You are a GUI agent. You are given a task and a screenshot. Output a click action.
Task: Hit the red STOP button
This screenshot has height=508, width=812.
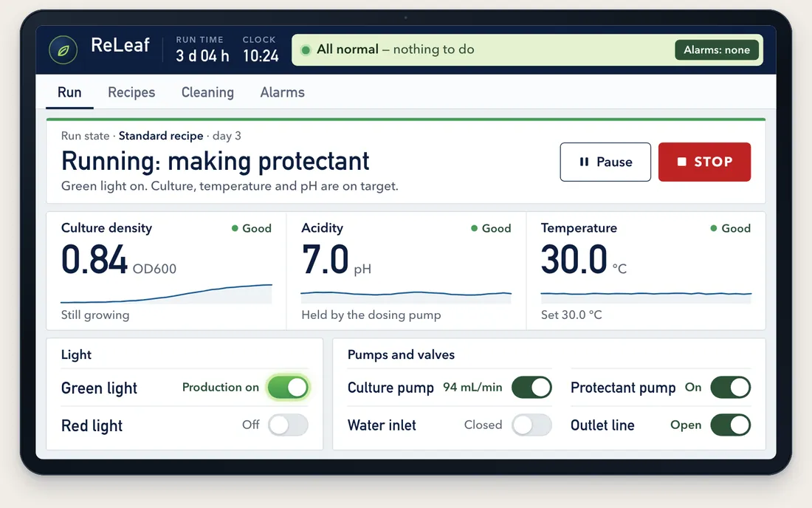click(704, 162)
